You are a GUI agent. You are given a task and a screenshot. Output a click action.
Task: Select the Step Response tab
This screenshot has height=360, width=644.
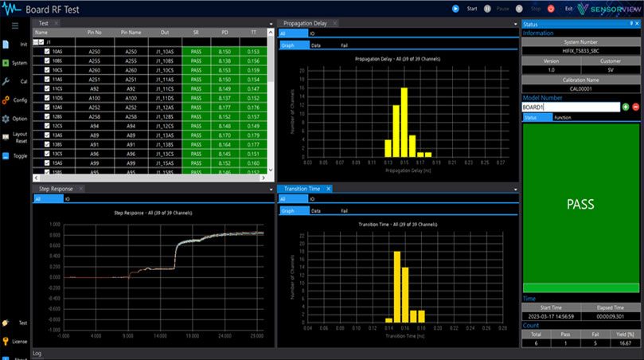[x=56, y=189]
